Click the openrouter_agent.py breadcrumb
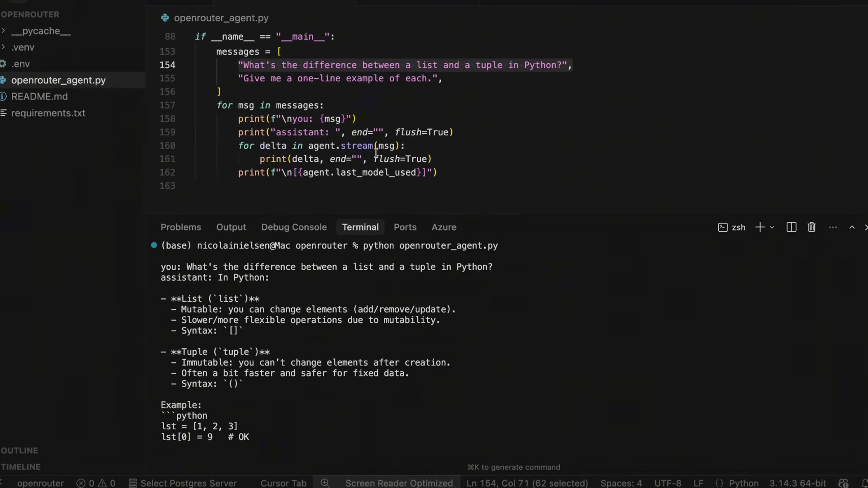This screenshot has height=488, width=868. point(221,18)
